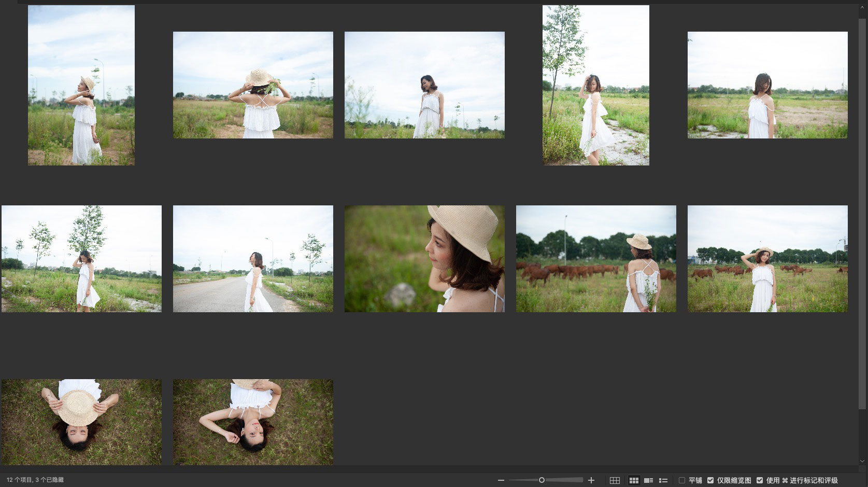Enable the 平铺 (tile) checkbox
The height and width of the screenshot is (487, 868).
682,480
